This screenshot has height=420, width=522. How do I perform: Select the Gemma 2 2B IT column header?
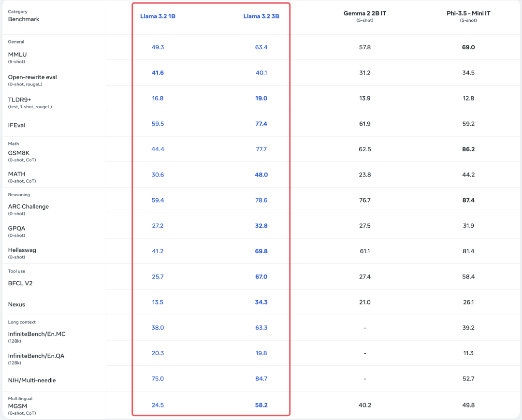[365, 14]
